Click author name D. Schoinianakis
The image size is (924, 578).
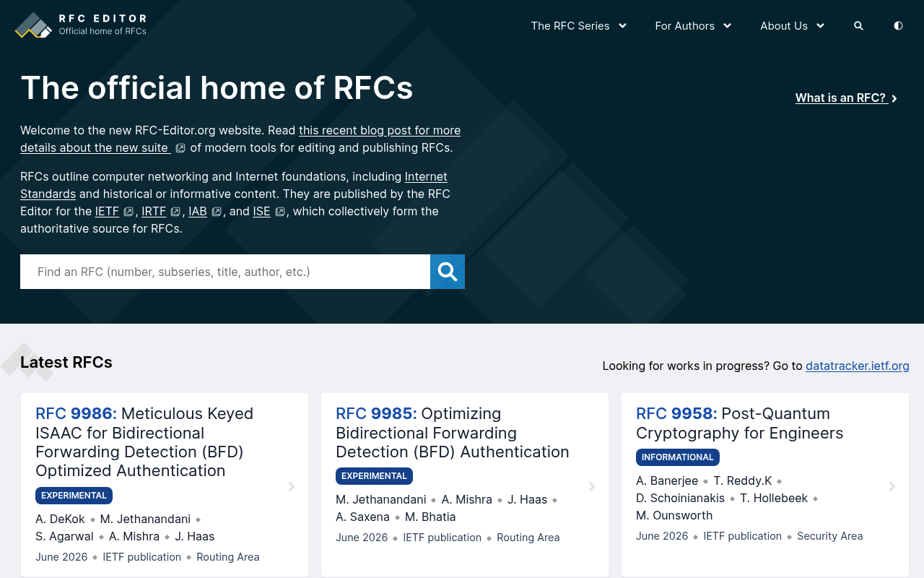click(680, 498)
